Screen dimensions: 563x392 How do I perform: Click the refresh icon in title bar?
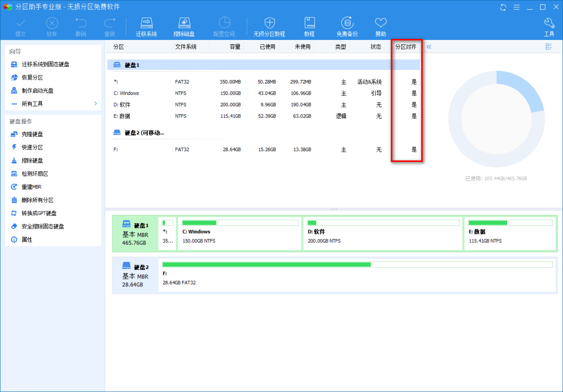click(x=503, y=7)
